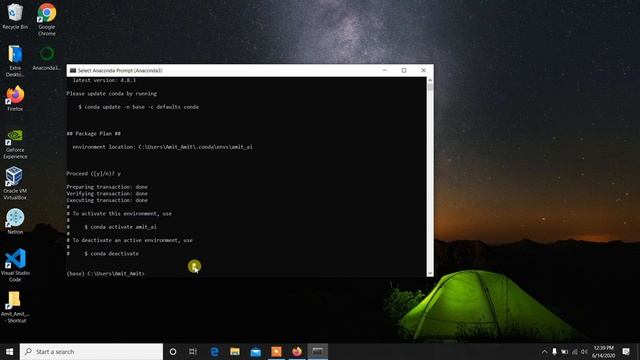This screenshot has width=640, height=360.
Task: Click the "(base) C:\Users\Amit_Amit>" prompt line
Action: (105, 273)
